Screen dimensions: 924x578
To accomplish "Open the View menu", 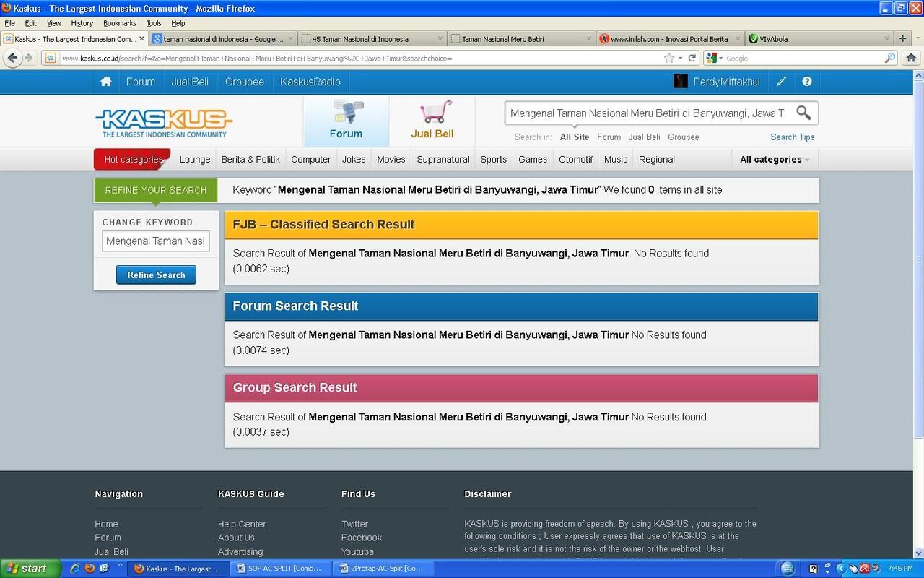I will point(54,23).
